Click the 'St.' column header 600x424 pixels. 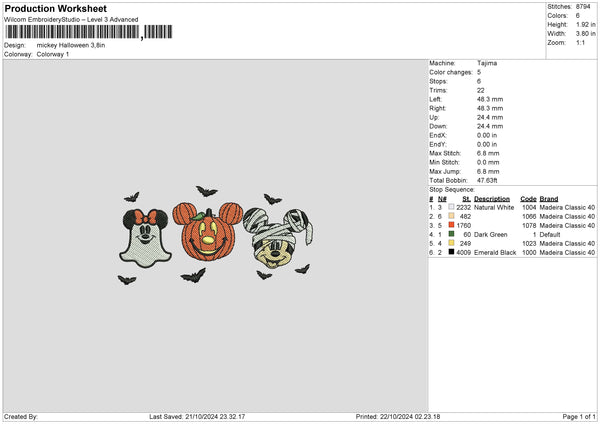coord(466,199)
